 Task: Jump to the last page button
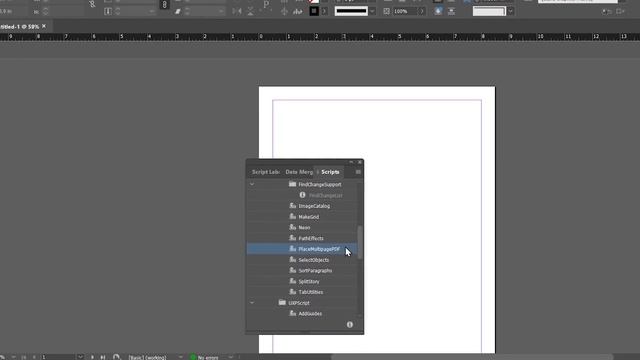point(103,357)
